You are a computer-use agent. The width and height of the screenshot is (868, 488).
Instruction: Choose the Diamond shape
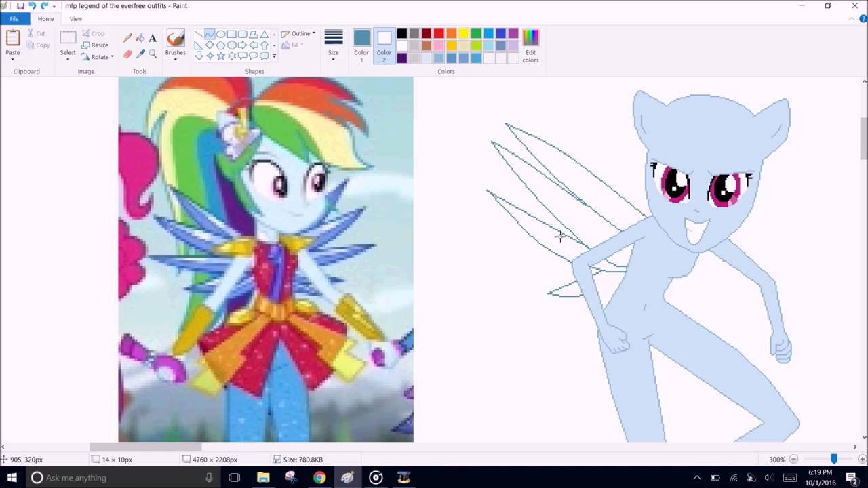click(210, 45)
